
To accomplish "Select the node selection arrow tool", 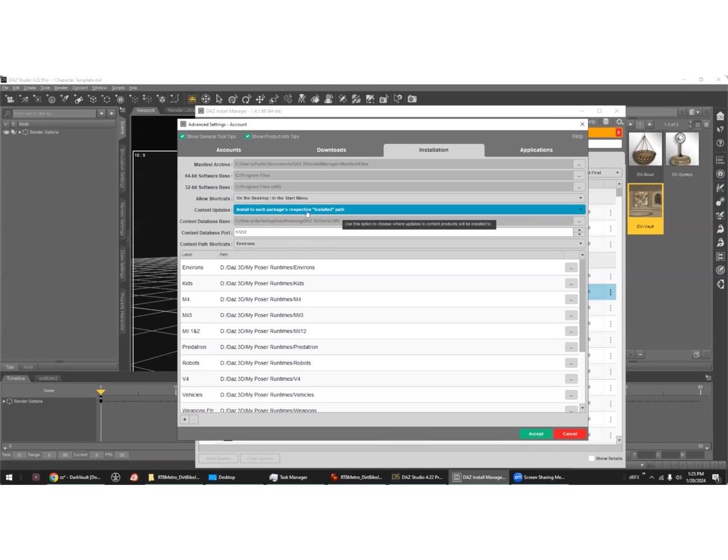I will [x=218, y=99].
